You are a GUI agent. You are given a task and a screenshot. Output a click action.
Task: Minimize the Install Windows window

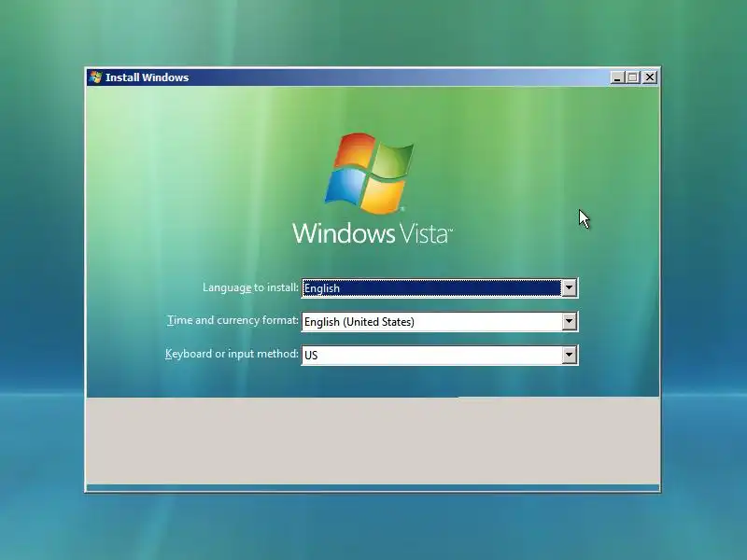pyautogui.click(x=617, y=77)
